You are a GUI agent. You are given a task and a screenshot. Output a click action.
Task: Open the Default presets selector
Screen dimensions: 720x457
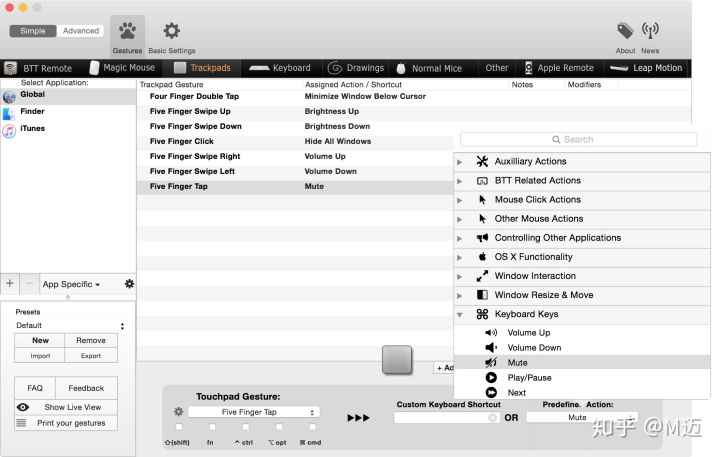(70, 326)
